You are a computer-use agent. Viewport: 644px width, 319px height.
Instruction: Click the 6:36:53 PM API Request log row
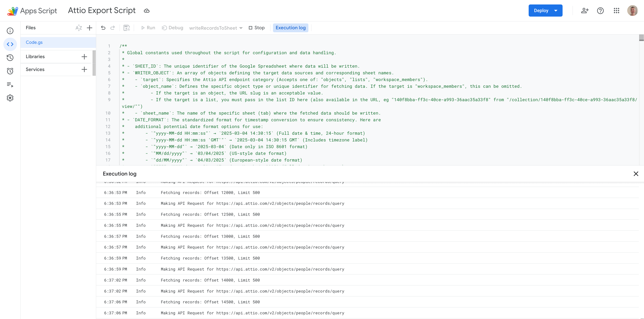click(x=367, y=203)
